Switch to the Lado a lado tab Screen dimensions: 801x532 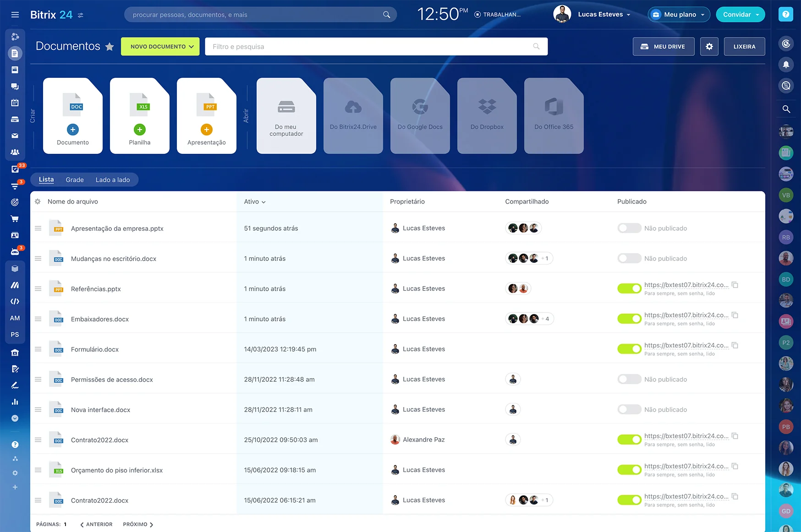point(113,179)
